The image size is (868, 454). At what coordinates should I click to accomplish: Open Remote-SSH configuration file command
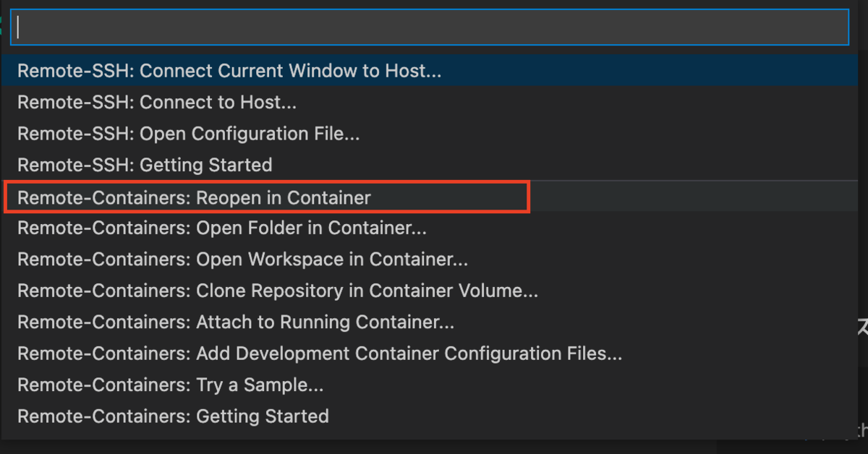[188, 134]
